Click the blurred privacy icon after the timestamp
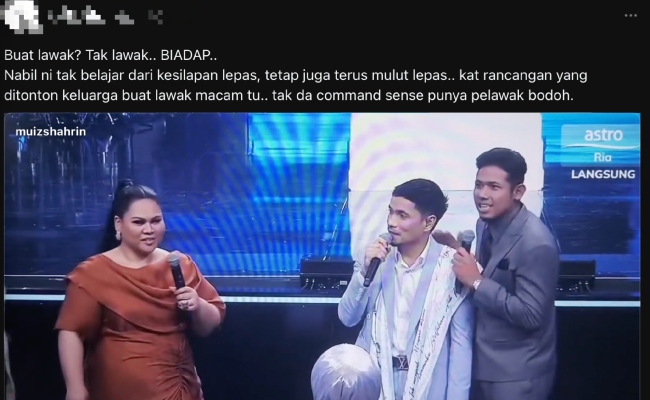Image resolution: width=650 pixels, height=400 pixels. [x=155, y=17]
